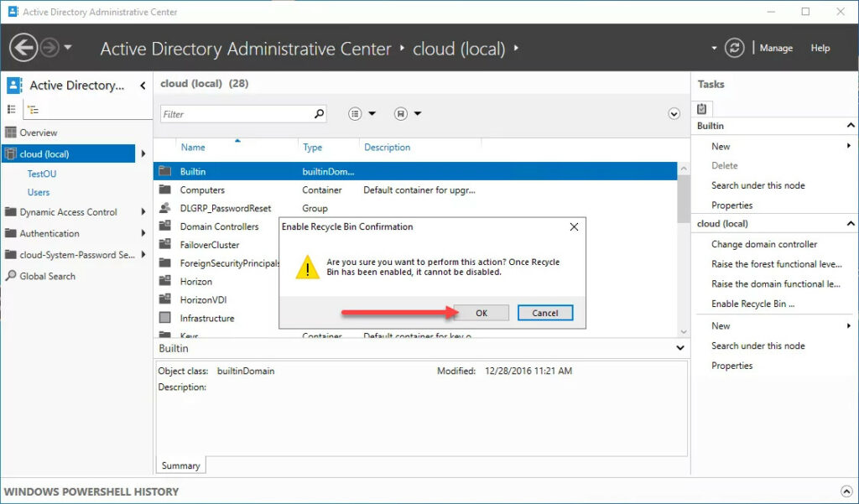Screen dimensions: 859x504
Task: Open Global Search
Action: (47, 276)
